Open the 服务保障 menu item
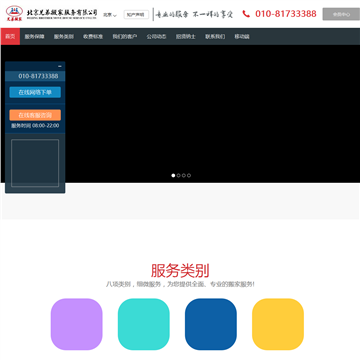Image resolution: width=360 pixels, height=360 pixels. click(x=34, y=37)
